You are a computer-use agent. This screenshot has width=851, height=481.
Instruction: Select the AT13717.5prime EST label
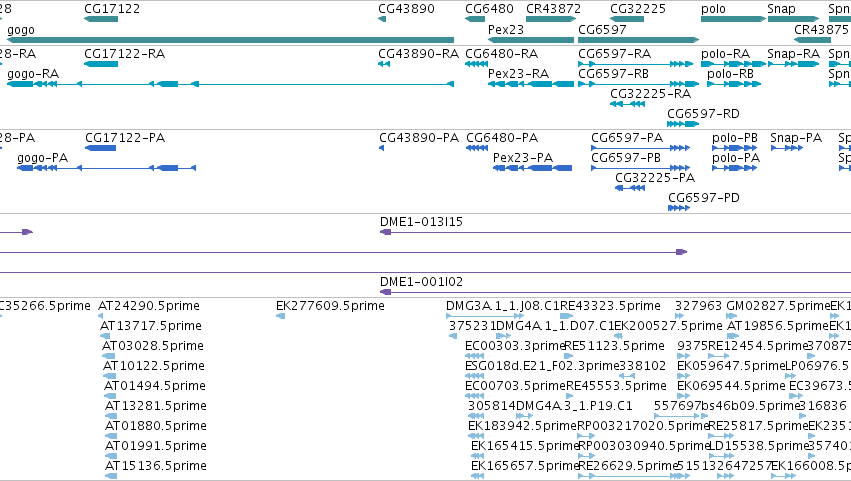(x=151, y=326)
